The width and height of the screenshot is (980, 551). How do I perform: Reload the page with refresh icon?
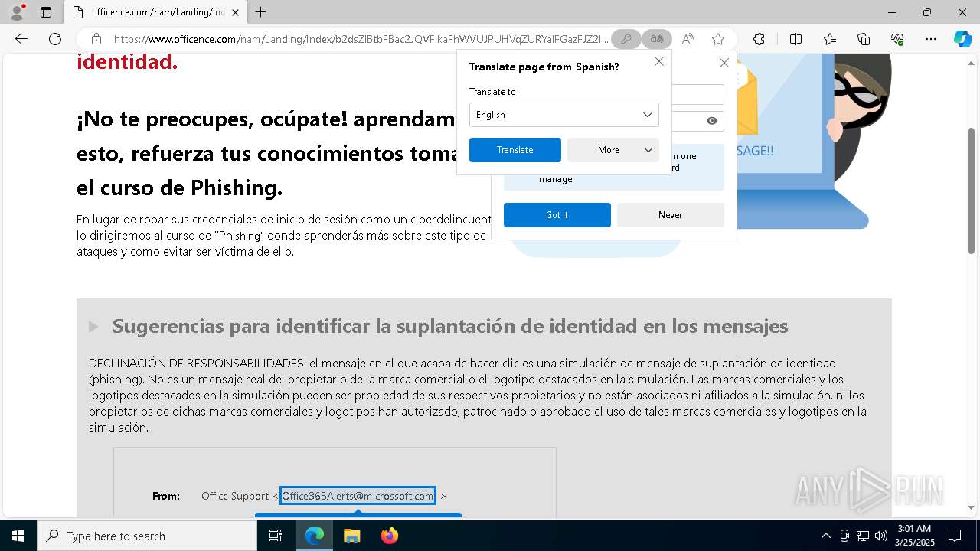point(55,39)
